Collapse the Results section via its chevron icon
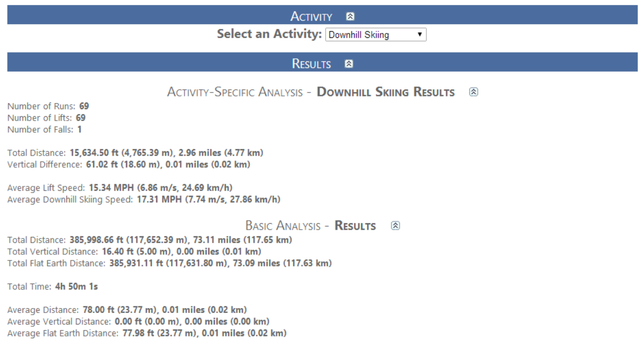Viewport: 644px width, 347px height. 349,64
